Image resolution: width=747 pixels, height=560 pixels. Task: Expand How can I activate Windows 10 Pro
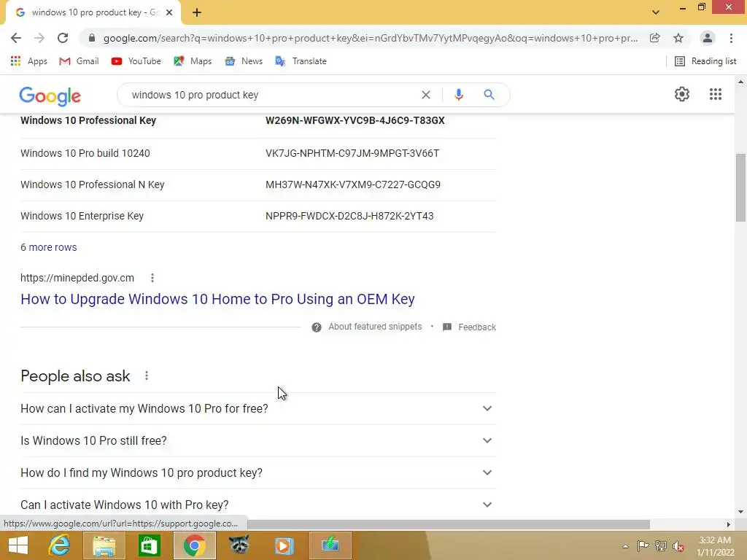(x=258, y=408)
